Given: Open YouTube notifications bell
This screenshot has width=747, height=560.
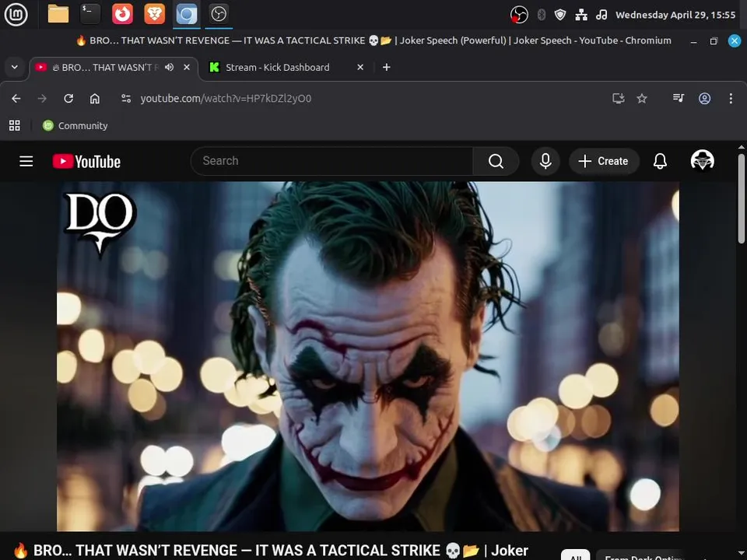Looking at the screenshot, I should click(x=660, y=162).
